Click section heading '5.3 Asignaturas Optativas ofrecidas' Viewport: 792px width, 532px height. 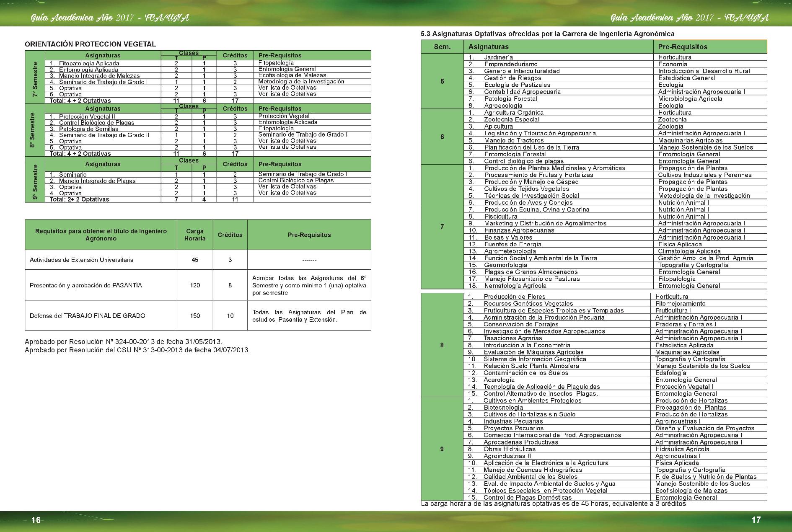[548, 34]
